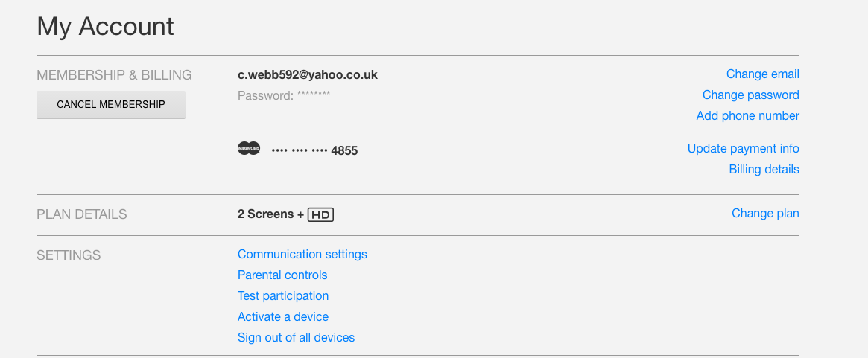The height and width of the screenshot is (358, 868).
Task: Go to Parental controls
Action: point(282,275)
